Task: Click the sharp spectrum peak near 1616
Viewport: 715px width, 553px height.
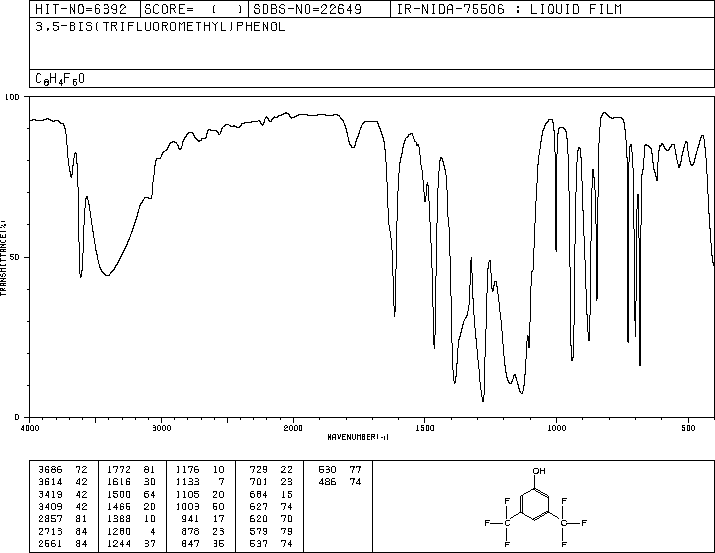Action: (394, 314)
